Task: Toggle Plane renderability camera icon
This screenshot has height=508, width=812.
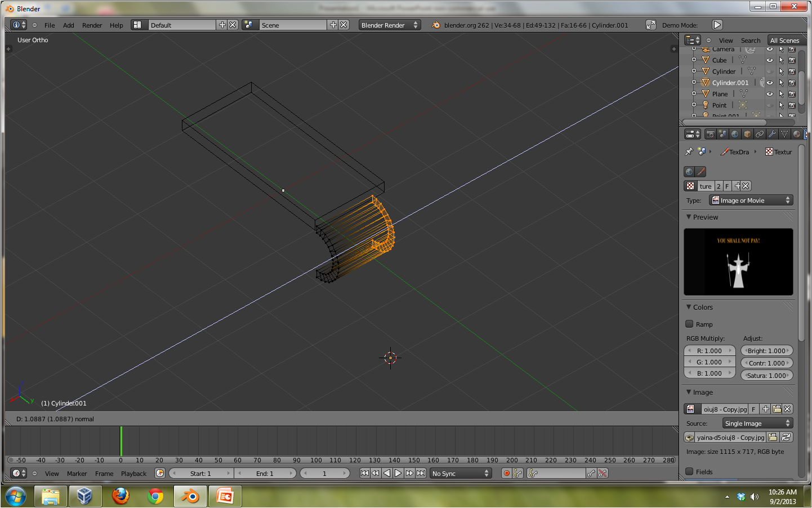Action: pos(792,93)
